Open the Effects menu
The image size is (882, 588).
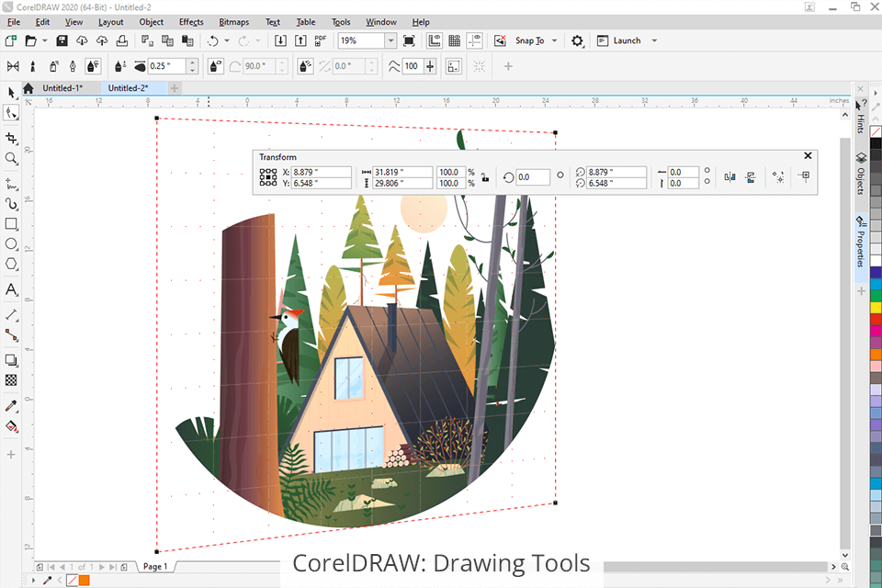coord(191,22)
